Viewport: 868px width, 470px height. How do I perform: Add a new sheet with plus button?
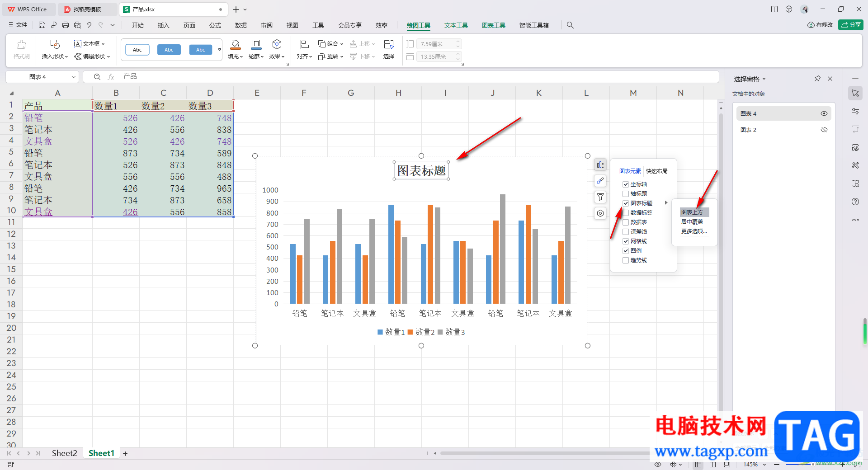click(125, 454)
